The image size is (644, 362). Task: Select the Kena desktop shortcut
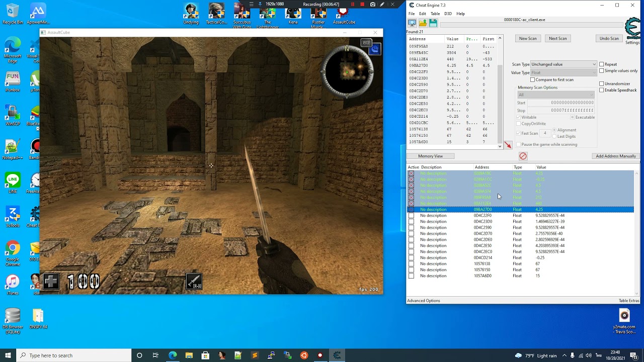[x=293, y=14]
